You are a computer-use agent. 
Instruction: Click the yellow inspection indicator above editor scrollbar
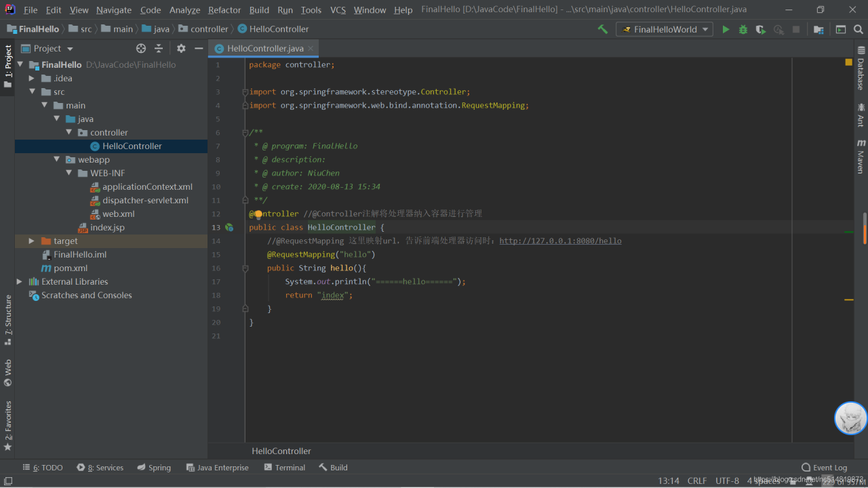tap(849, 62)
